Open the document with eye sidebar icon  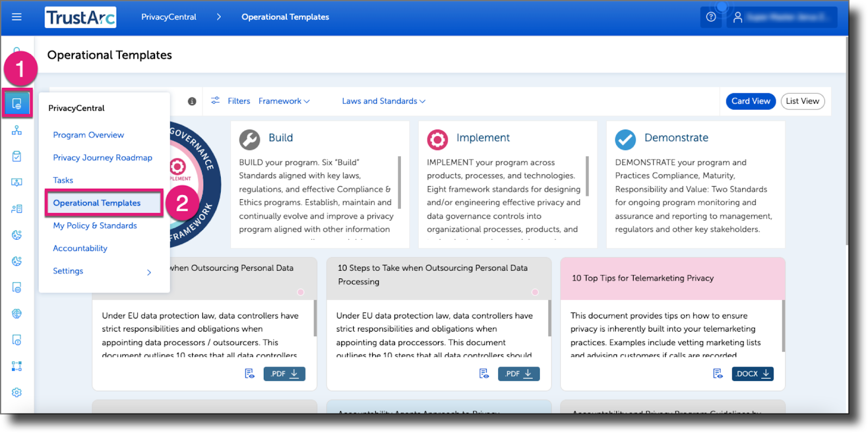click(17, 287)
